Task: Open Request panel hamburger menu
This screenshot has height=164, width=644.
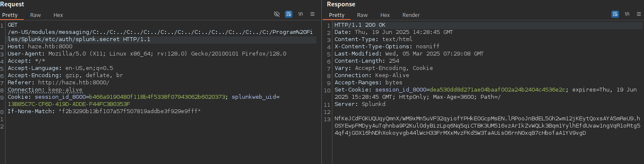Action: 312,14
